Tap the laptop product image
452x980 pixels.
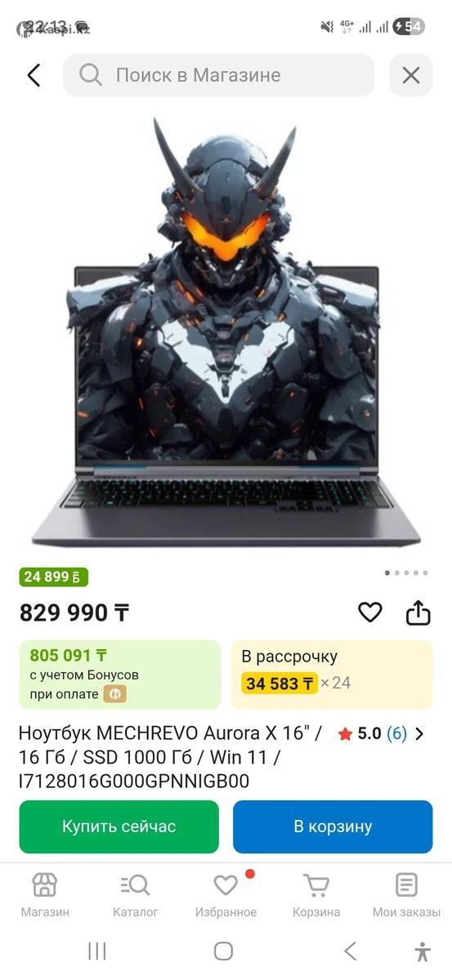(226, 332)
